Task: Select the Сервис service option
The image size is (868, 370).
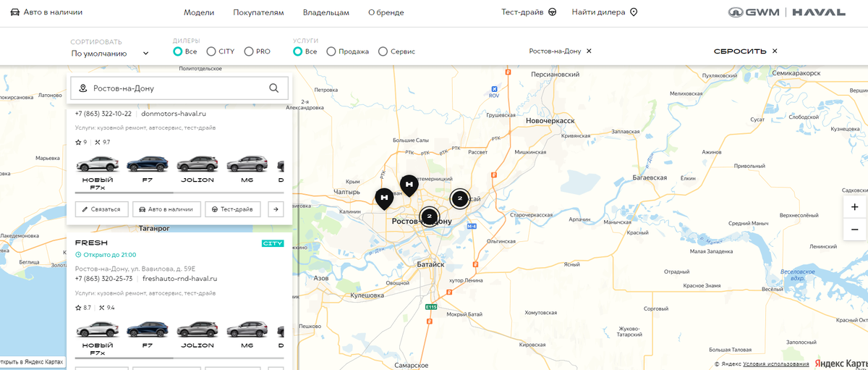Action: pyautogui.click(x=397, y=51)
